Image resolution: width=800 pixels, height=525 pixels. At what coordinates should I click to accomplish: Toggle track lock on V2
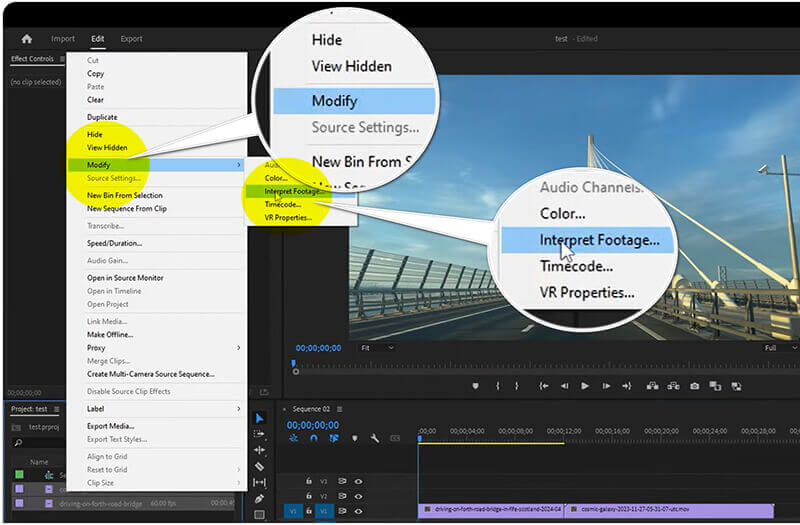[309, 496]
